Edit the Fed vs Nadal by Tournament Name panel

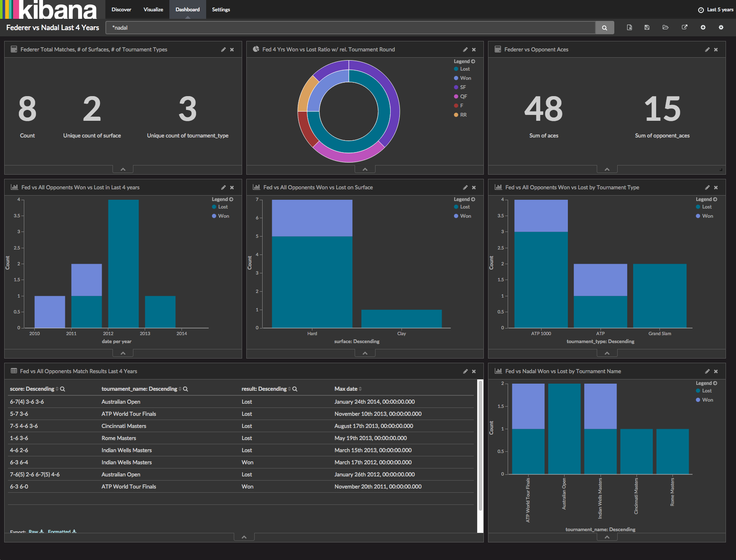click(x=707, y=371)
